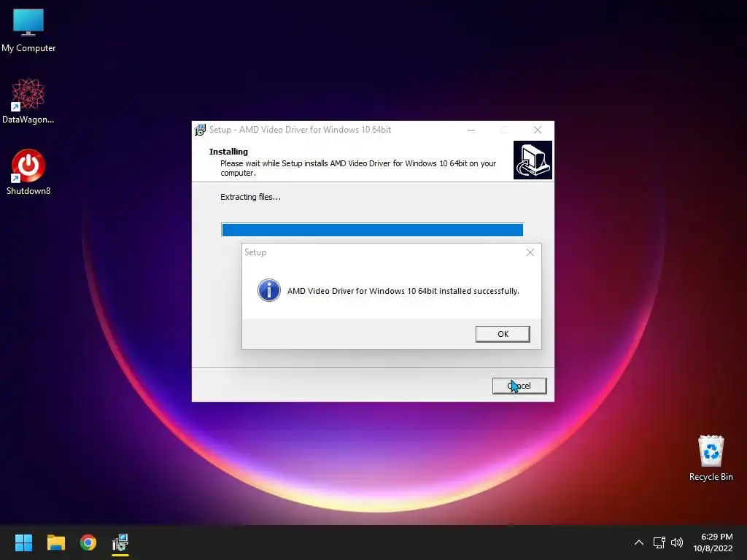
Task: Select the DataWagon desktop shortcut
Action: coord(28,101)
